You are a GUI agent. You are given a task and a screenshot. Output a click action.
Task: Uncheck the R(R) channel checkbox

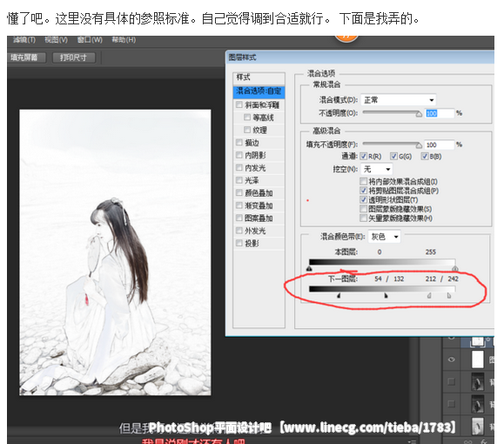[363, 156]
